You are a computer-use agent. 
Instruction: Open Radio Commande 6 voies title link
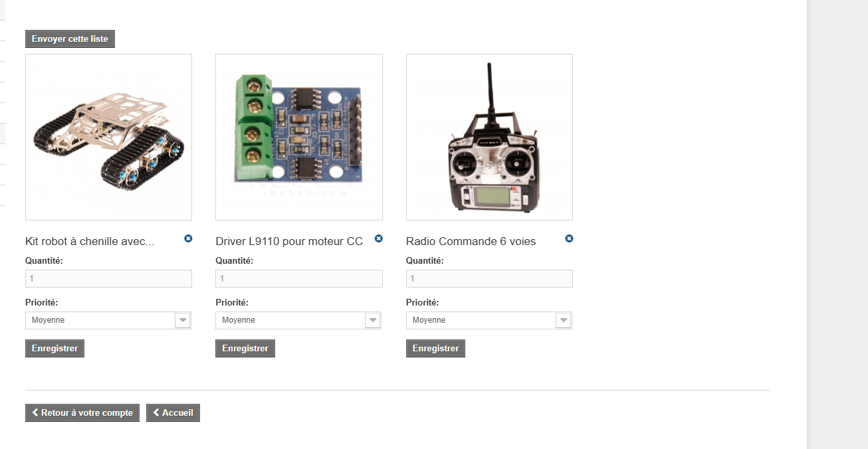(471, 242)
